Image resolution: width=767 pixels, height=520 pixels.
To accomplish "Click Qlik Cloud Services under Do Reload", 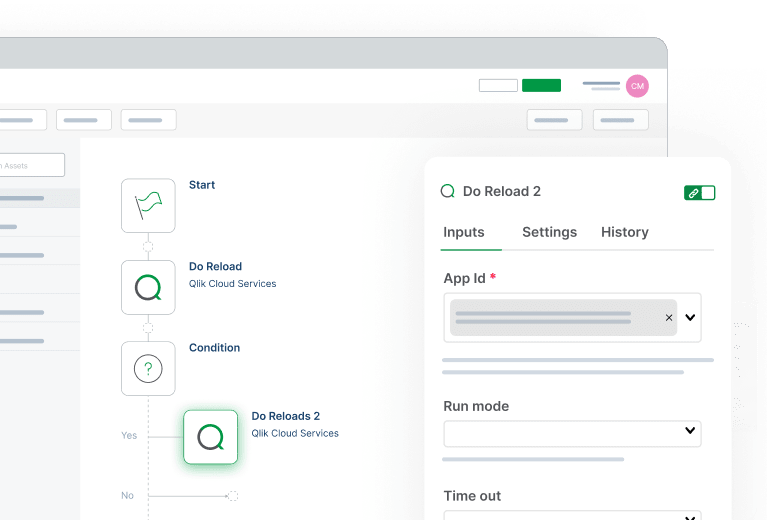I will click(232, 284).
